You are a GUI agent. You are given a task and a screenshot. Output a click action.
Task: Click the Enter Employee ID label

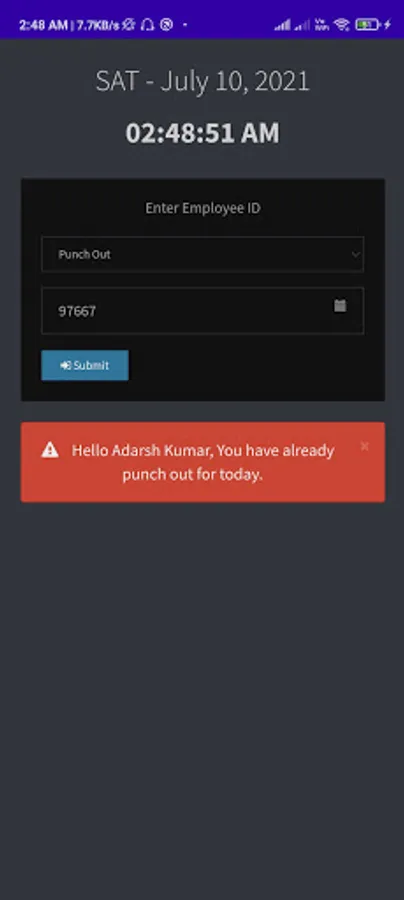(x=203, y=208)
